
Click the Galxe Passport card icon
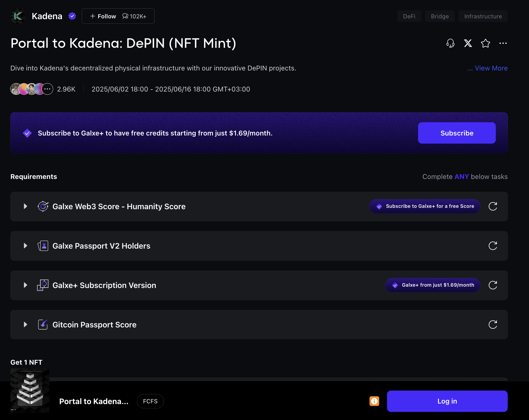point(43,246)
